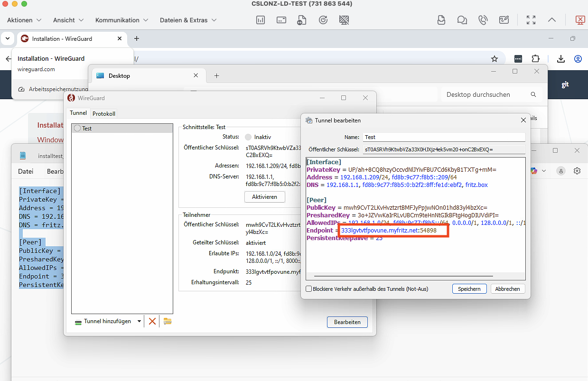Click the tunnel Name input field
Viewport: 588px width, 381px height.
coord(444,137)
